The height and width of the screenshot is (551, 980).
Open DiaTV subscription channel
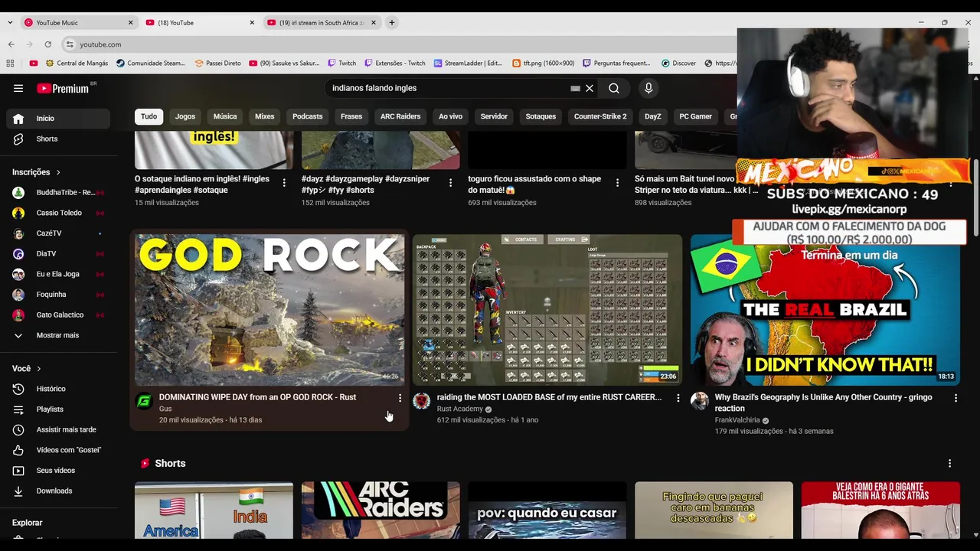point(58,253)
